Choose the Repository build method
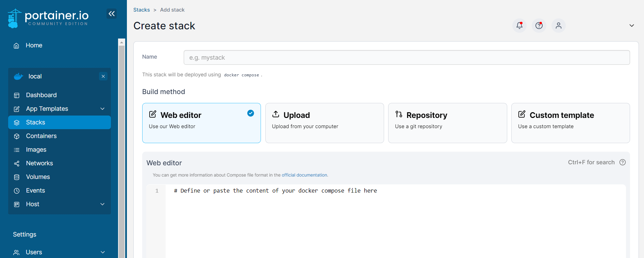644x258 pixels. [x=447, y=123]
